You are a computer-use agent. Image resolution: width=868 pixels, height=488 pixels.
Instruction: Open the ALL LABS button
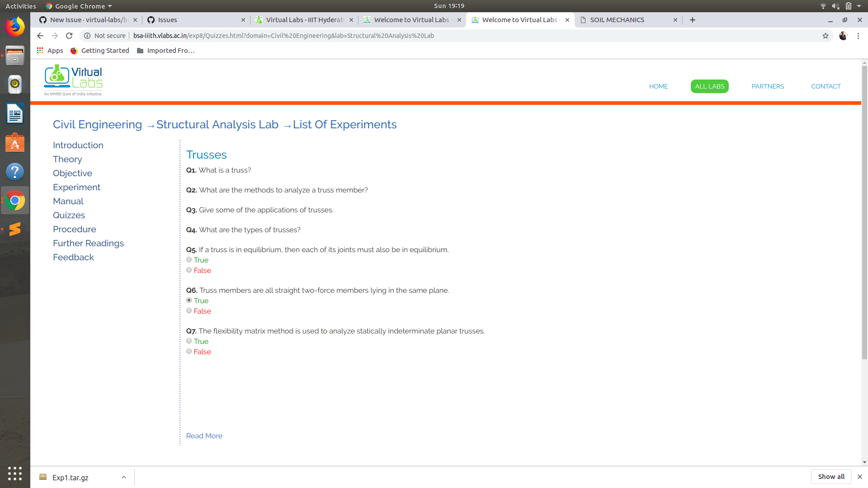tap(709, 86)
